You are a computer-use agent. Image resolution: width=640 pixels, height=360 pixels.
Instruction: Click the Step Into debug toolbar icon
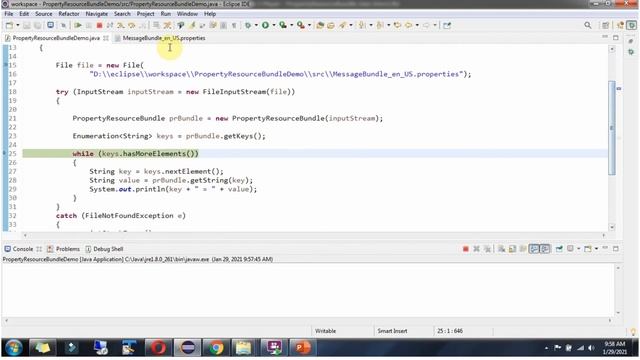point(121,25)
